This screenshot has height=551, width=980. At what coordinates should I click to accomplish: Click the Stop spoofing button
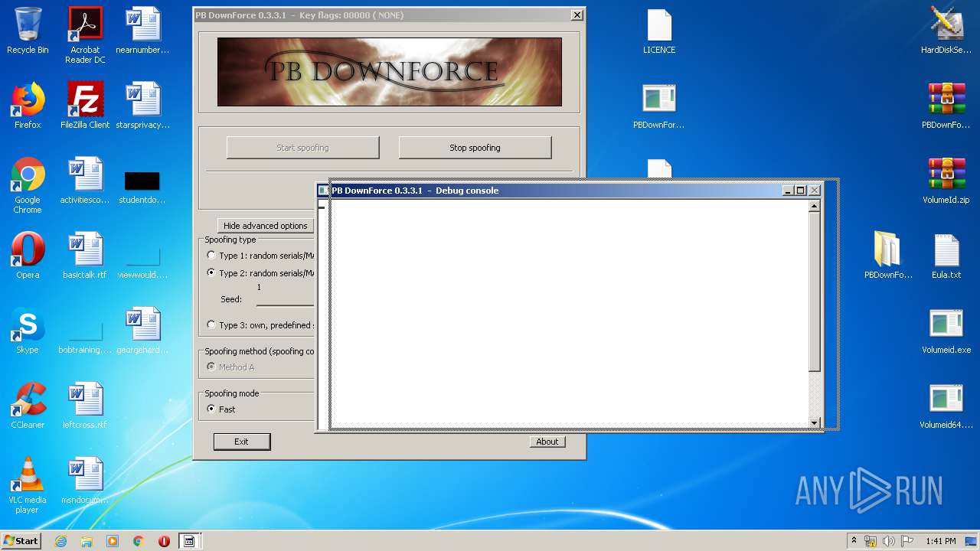(475, 148)
